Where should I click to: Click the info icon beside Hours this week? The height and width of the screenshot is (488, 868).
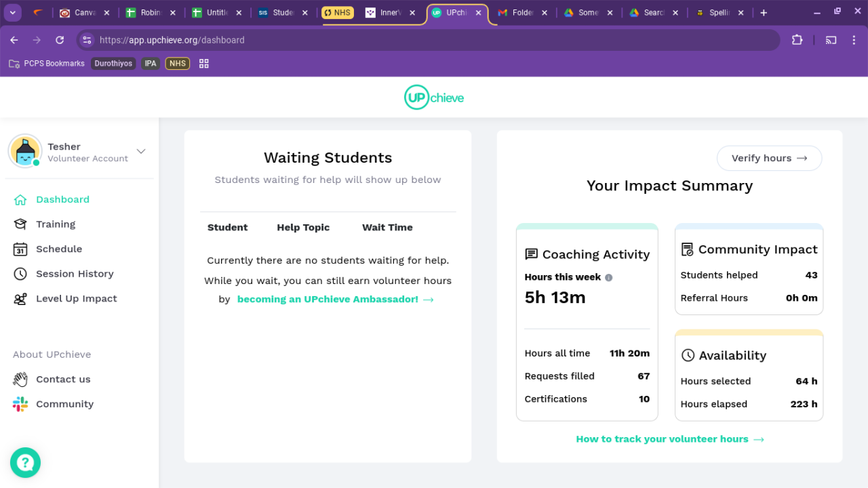pyautogui.click(x=609, y=277)
